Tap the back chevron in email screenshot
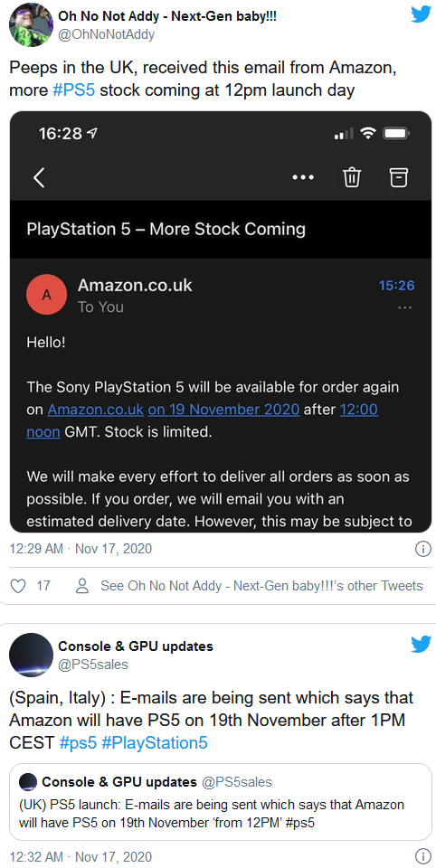 (39, 178)
